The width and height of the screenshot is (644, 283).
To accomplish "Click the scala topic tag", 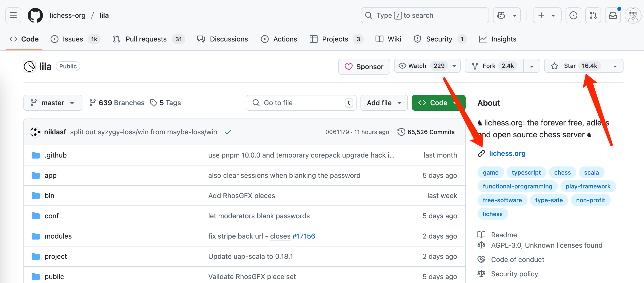I will tap(591, 172).
